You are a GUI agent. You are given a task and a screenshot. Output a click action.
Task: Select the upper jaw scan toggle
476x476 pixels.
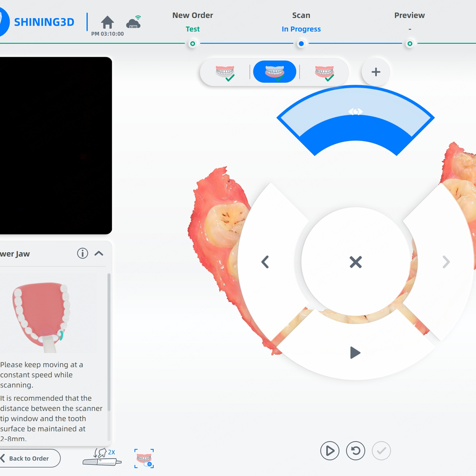tap(225, 72)
